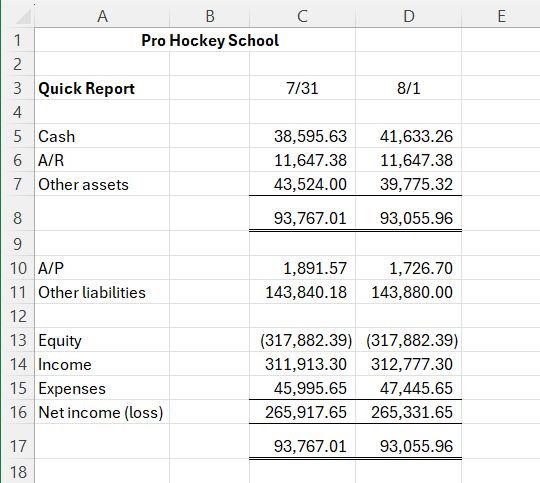Select the 7/31 date header cell
This screenshot has height=483, width=540.
(302, 88)
